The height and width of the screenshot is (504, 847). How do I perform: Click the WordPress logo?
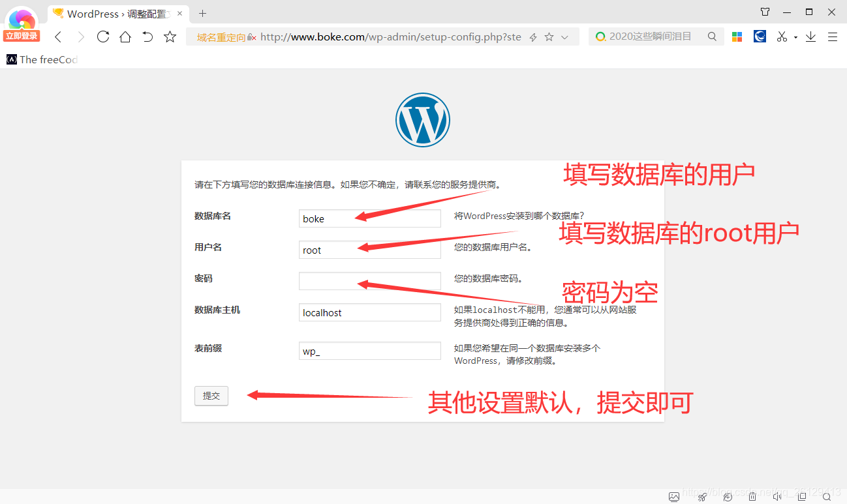pos(423,119)
